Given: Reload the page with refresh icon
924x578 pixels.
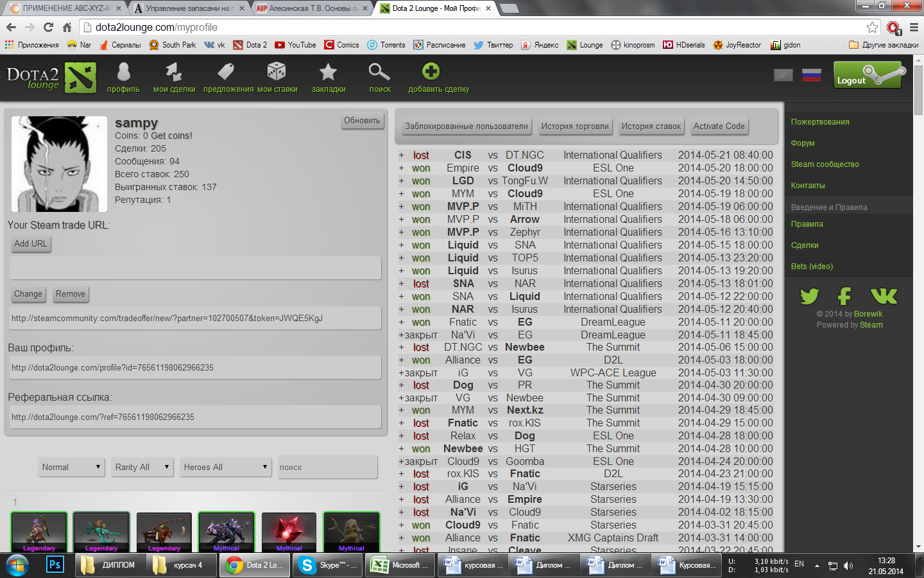Looking at the screenshot, I should point(48,27).
